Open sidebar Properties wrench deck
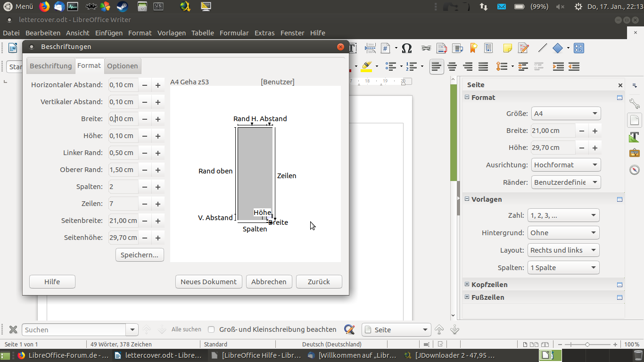Viewport: 644px width, 362px height. click(635, 103)
